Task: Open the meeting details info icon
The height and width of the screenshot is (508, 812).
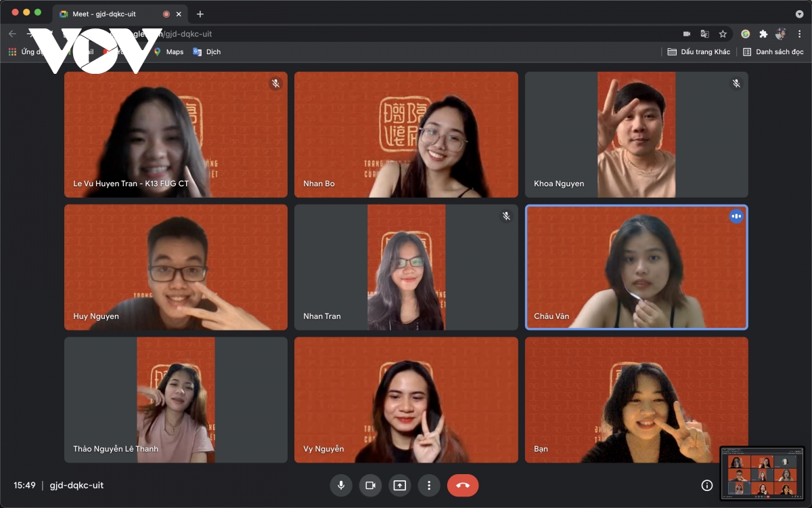Action: coord(706,485)
